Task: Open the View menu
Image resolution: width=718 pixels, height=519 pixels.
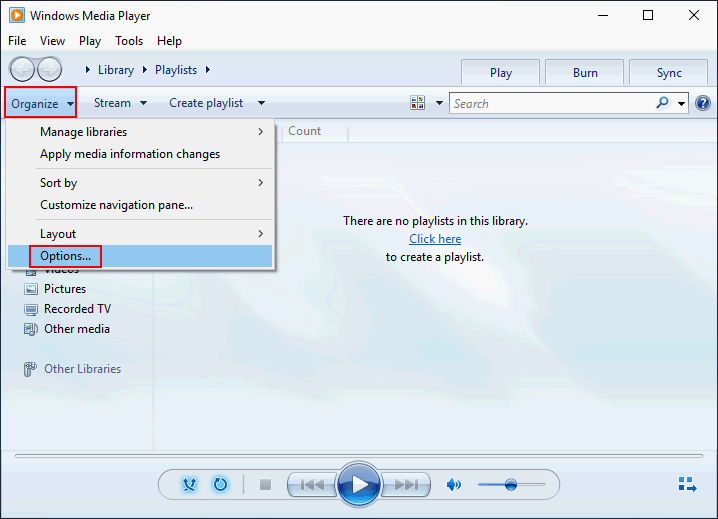Action: 52,41
